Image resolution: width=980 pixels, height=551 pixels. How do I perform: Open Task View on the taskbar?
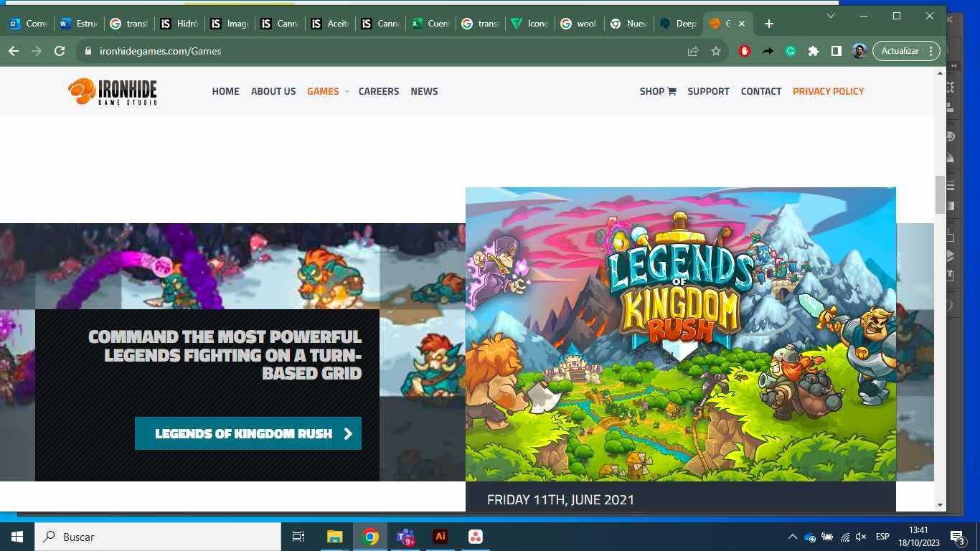tap(298, 537)
